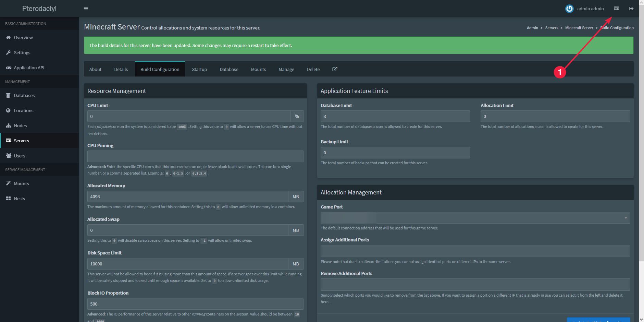The image size is (644, 322).
Task: Click Servers in the breadcrumb
Action: coord(552,28)
